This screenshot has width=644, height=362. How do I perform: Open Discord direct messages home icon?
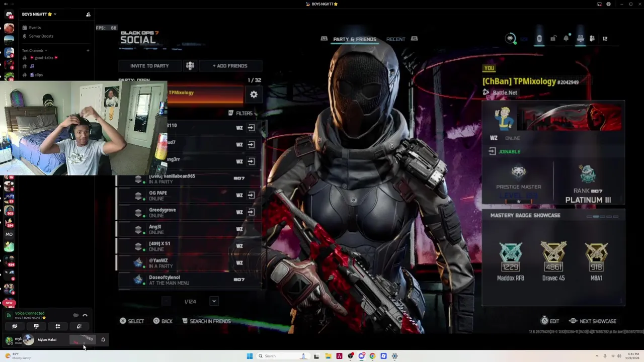tap(9, 14)
